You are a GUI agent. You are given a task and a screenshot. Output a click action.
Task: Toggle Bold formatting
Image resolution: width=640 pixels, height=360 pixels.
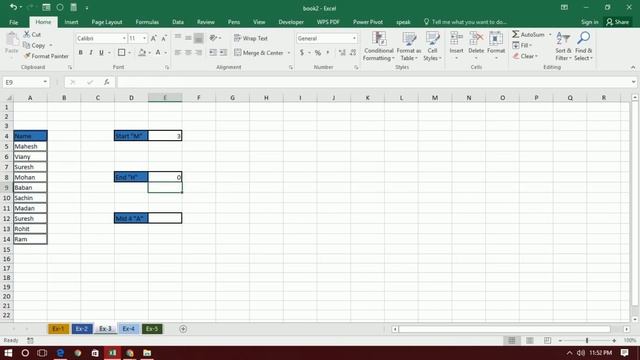[80, 53]
